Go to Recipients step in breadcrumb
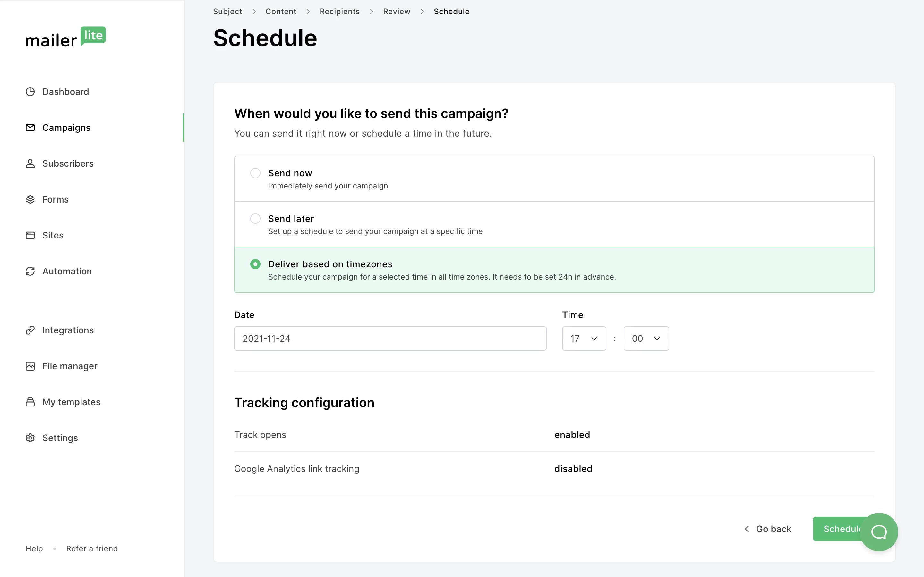This screenshot has height=577, width=924. pyautogui.click(x=339, y=12)
